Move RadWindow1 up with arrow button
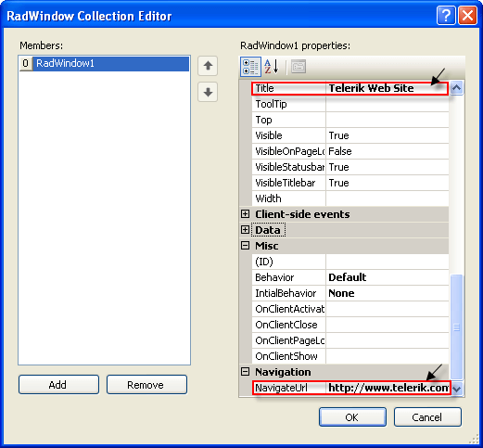 (208, 66)
